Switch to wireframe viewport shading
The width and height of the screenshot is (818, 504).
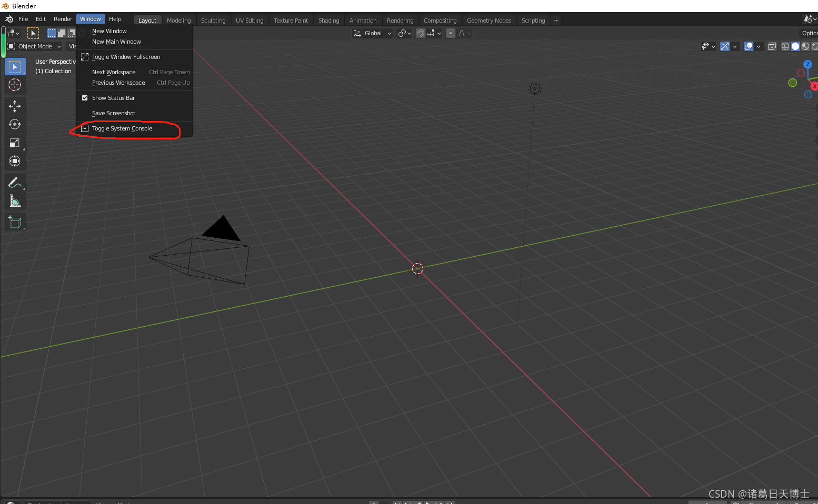click(x=785, y=46)
